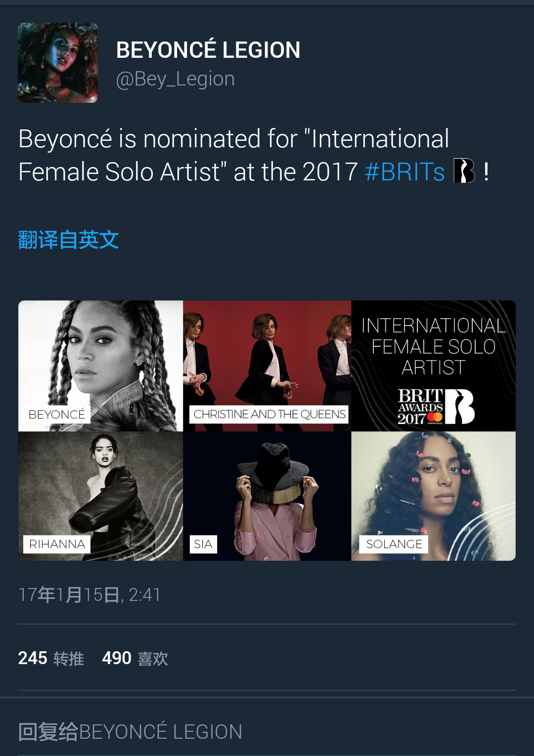
Task: Tap the International Female Solo Artist title
Action: pyautogui.click(x=434, y=346)
